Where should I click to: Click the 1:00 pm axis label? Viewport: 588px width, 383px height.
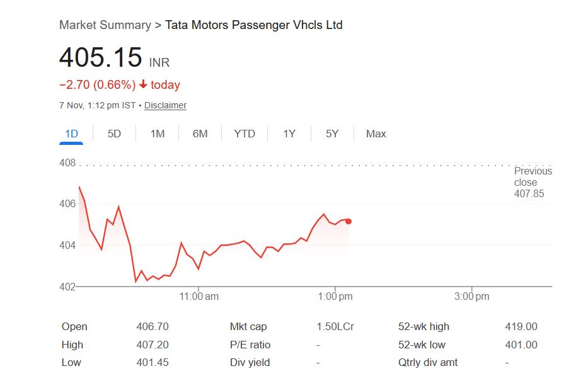335,296
